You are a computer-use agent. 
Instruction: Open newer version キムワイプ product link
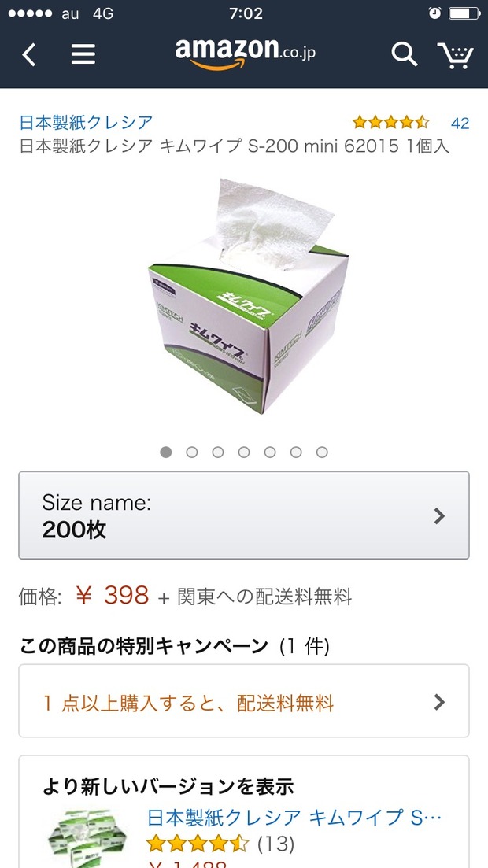coord(294,817)
